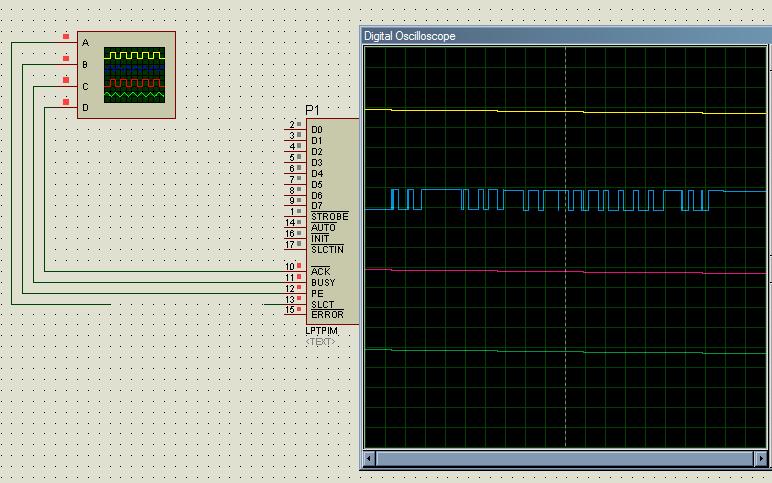Click the P1 component reference label

tap(313, 109)
